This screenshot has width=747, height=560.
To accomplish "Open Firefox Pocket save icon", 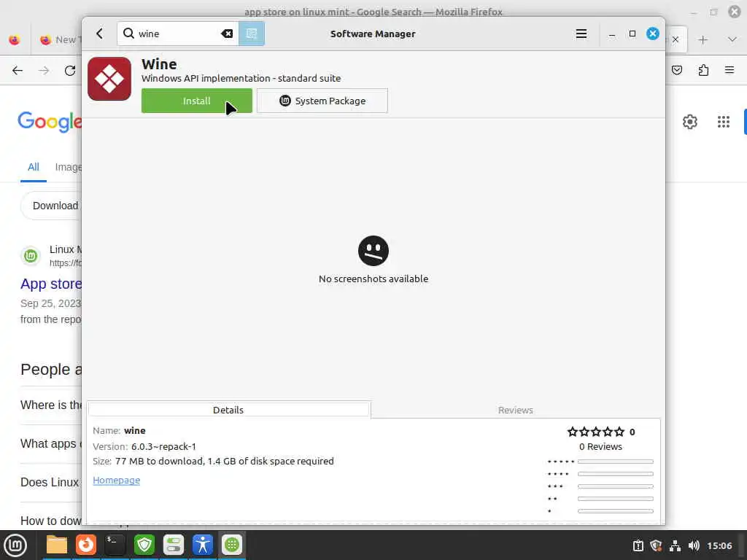I will click(x=677, y=71).
